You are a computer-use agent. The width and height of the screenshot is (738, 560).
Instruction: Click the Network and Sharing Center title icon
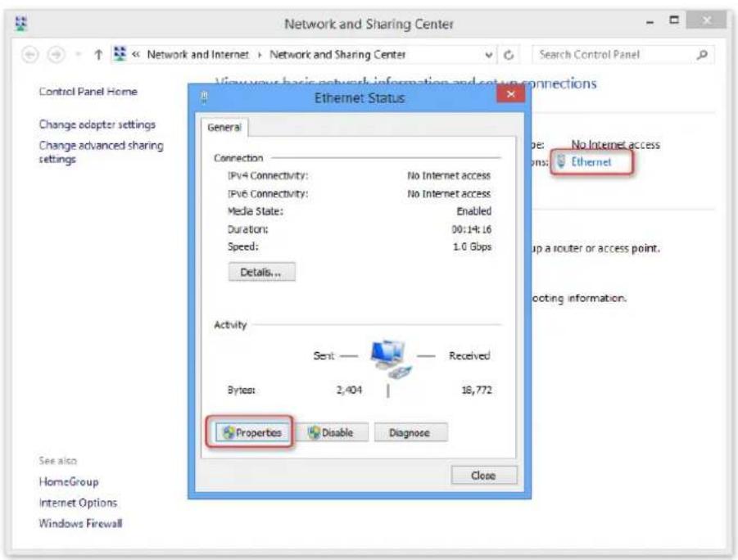point(21,24)
